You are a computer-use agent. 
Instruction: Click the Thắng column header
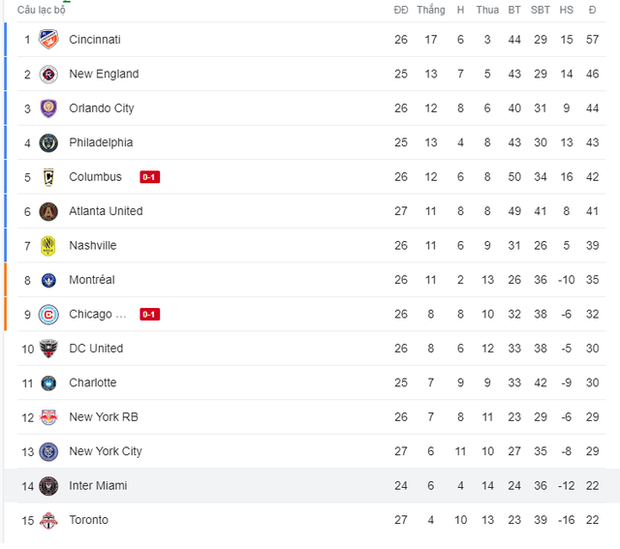430,10
